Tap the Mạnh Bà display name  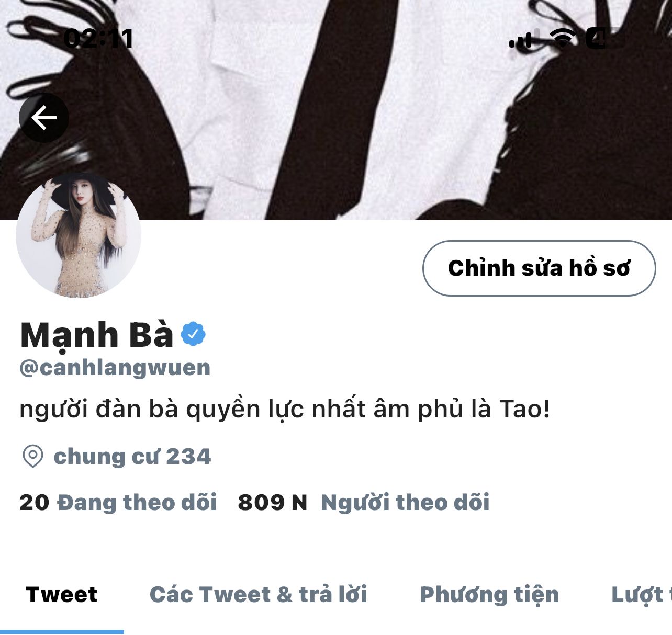tap(97, 335)
